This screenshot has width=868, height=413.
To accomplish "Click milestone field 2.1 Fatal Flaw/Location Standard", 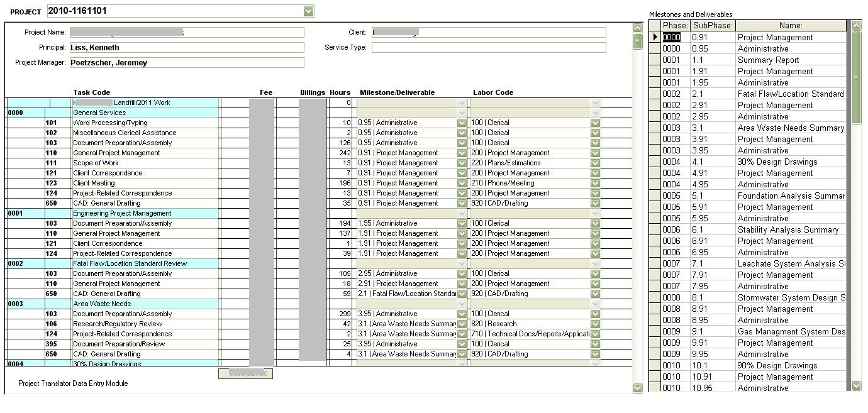I will click(406, 294).
